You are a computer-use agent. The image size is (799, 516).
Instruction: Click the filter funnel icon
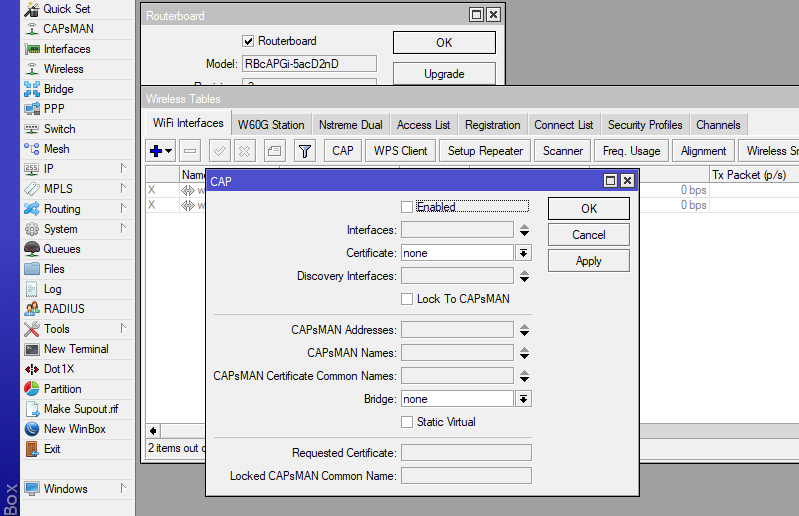(x=305, y=151)
